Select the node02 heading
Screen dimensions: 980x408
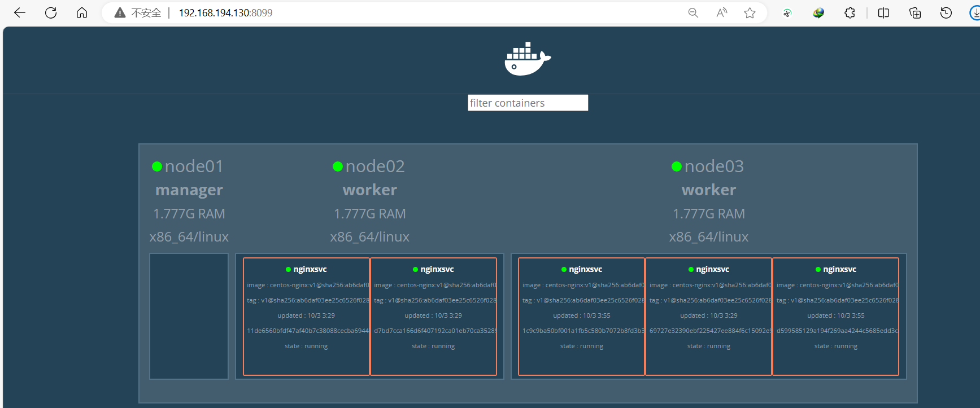[x=375, y=166]
